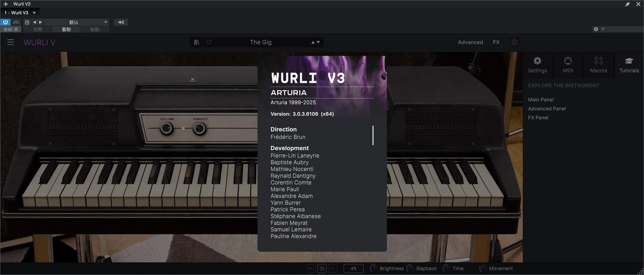Image resolution: width=644 pixels, height=275 pixels.
Task: Click the Time macro knob
Action: click(446, 269)
